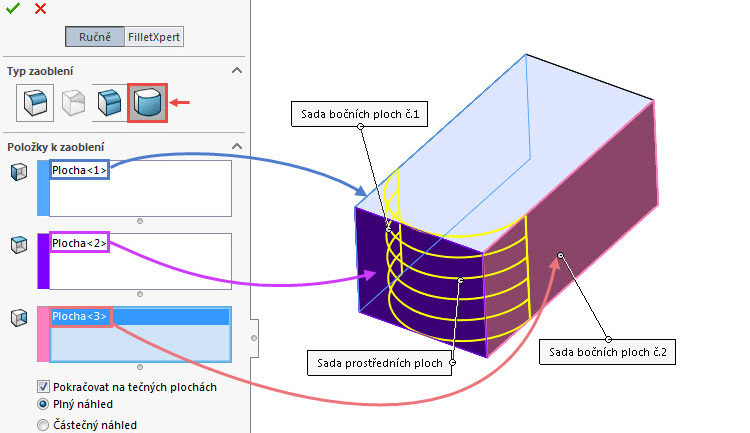Switch to the FilletXpert tab
The height and width of the screenshot is (433, 750).
pyautogui.click(x=154, y=37)
